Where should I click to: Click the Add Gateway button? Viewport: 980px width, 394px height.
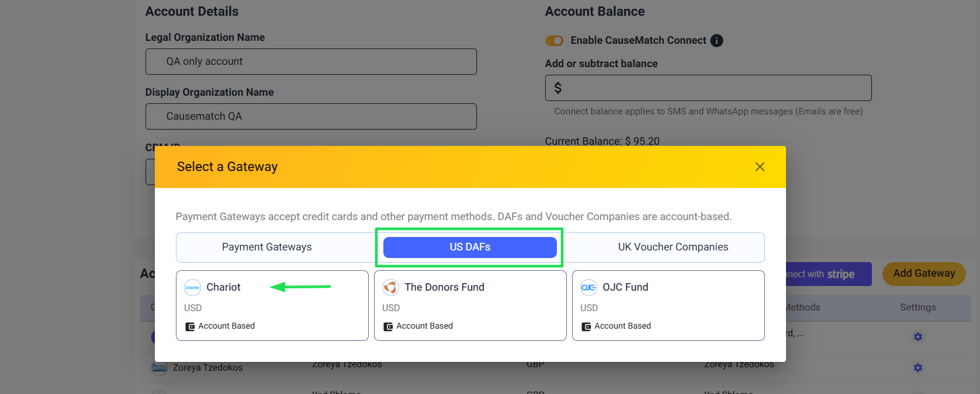[x=924, y=274]
